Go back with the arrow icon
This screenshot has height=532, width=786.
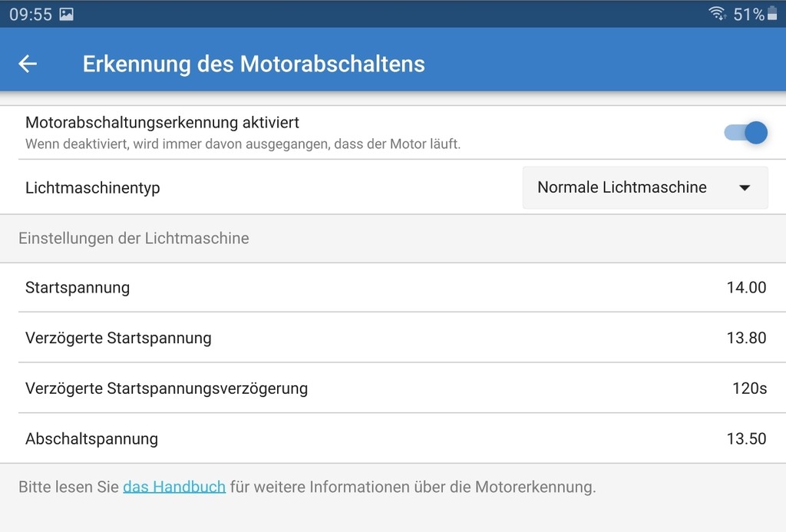(28, 64)
